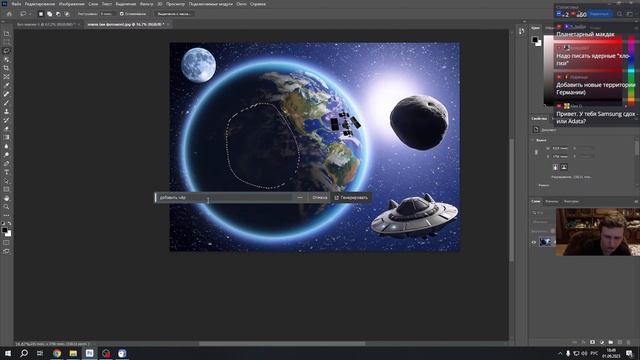Create a new layer via bottom icon

tap(620, 342)
